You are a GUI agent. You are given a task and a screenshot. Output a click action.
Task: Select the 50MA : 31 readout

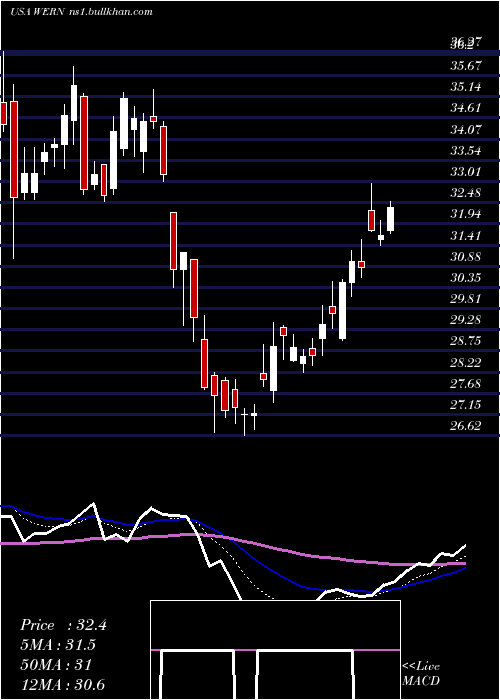coord(56,665)
